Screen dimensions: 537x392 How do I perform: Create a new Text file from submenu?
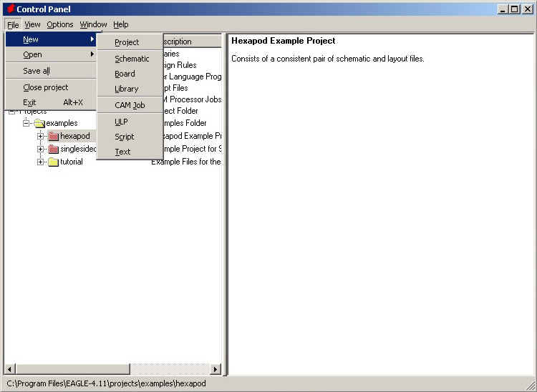click(x=130, y=152)
